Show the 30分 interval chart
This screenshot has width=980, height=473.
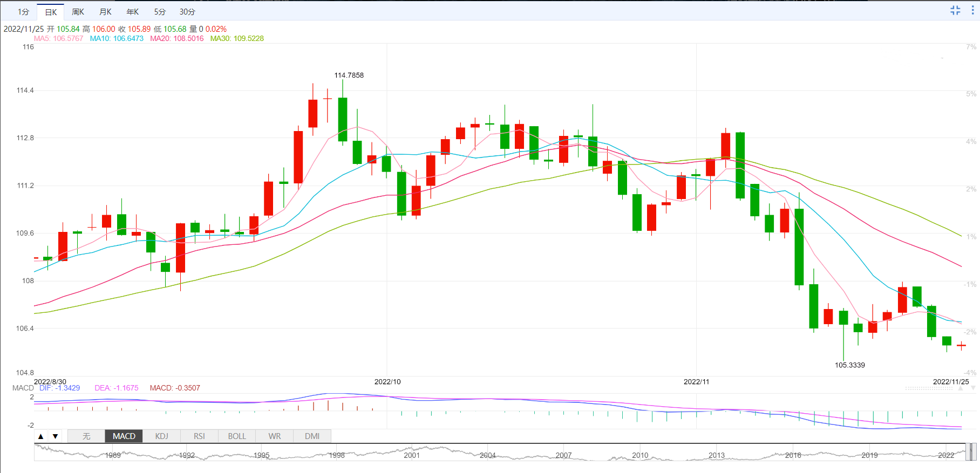tap(187, 12)
